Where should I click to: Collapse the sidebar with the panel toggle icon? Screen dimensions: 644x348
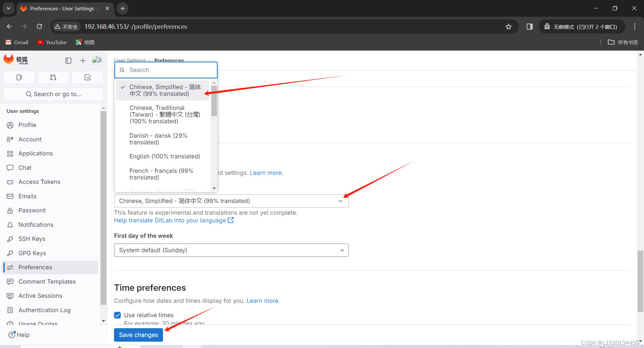(68, 61)
